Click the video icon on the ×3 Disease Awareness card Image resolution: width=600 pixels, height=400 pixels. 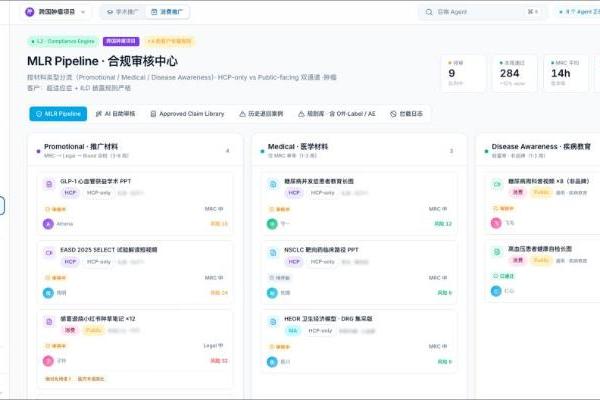pos(497,184)
